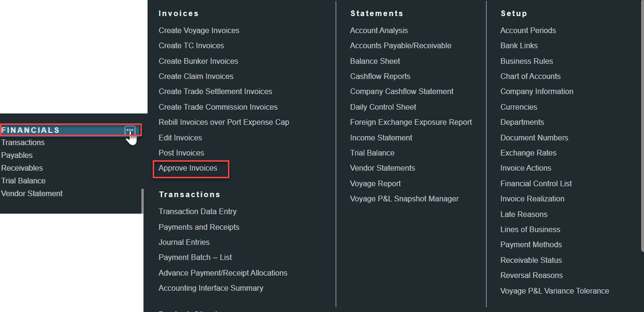Open Journal Entries
The image size is (644, 312).
pyautogui.click(x=184, y=243)
